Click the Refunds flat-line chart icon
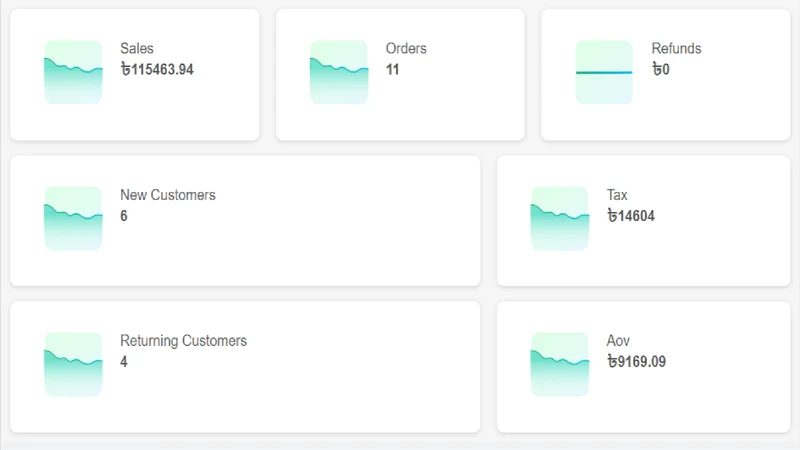 (604, 72)
